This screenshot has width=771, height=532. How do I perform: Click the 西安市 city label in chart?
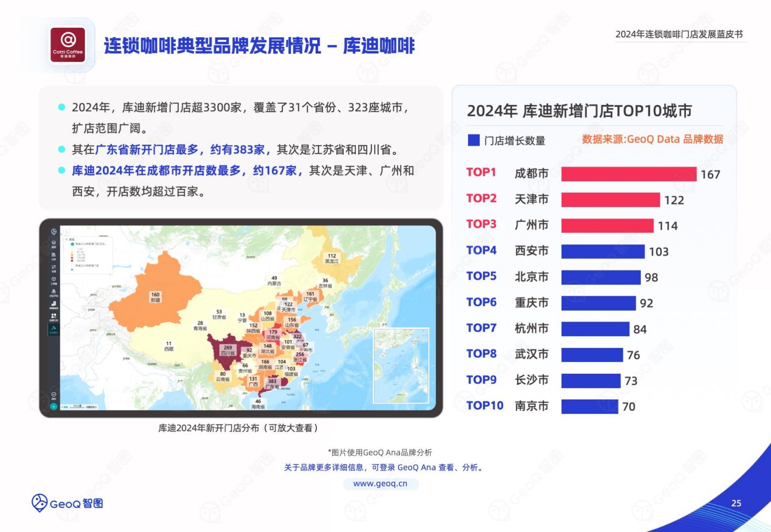click(532, 250)
